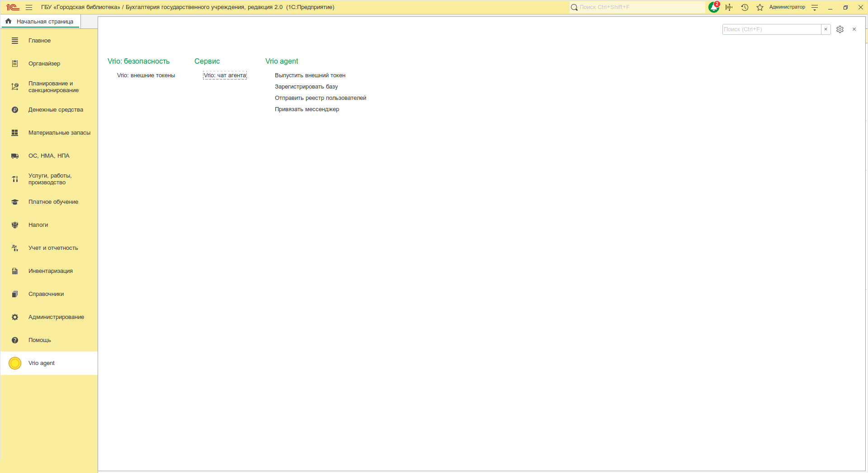Open the Органайзер section
This screenshot has width=868, height=473.
49,64
